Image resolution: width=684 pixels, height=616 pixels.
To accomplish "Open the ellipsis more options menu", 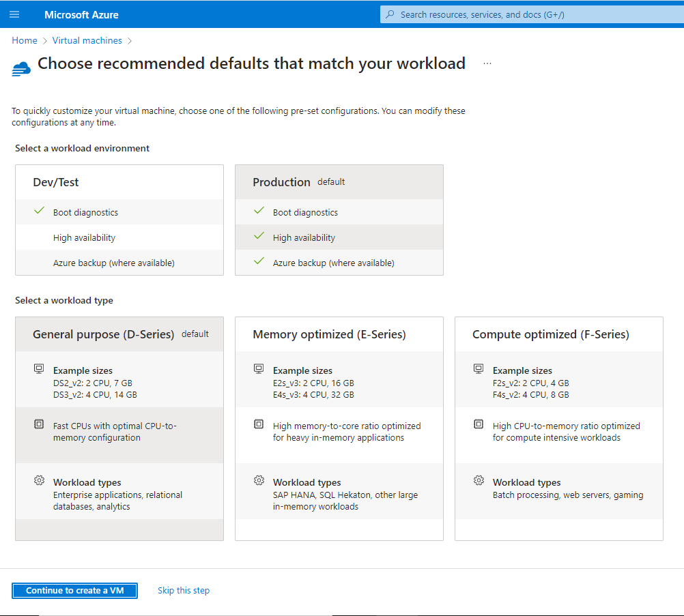I will (487, 63).
